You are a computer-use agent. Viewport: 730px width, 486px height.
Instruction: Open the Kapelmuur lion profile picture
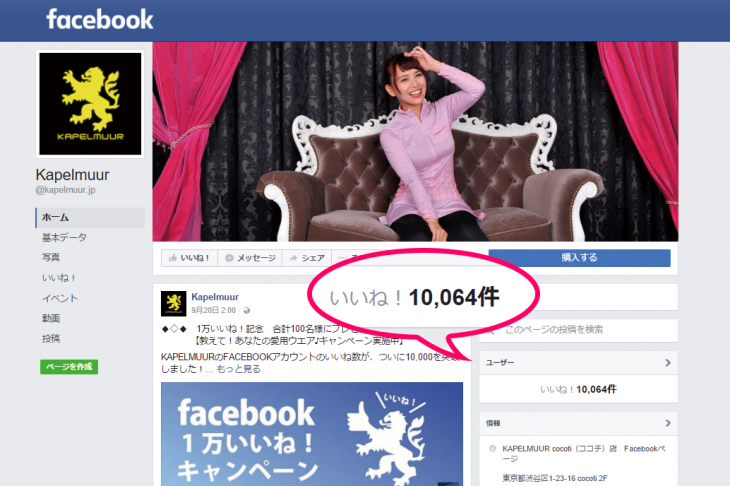[x=90, y=104]
